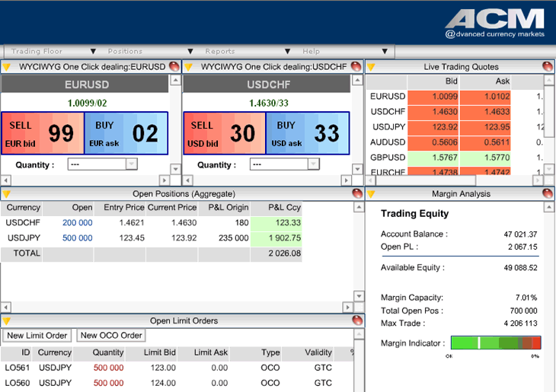Viewport: 556px width, 392px height.
Task: Click the USDJPY open position 500 000
Action: click(77, 237)
